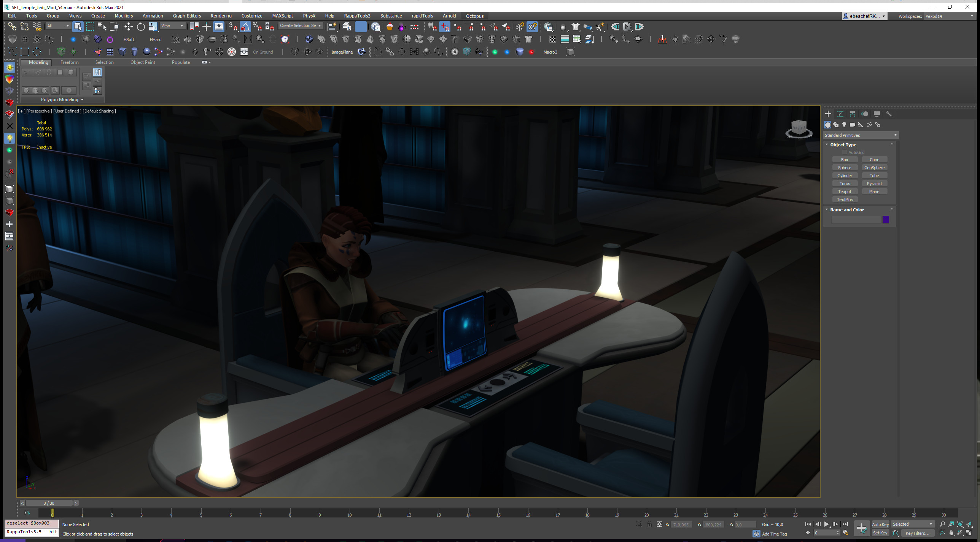Click the Material Editor purple sphere icon
This screenshot has width=980, height=542.
[x=402, y=27]
